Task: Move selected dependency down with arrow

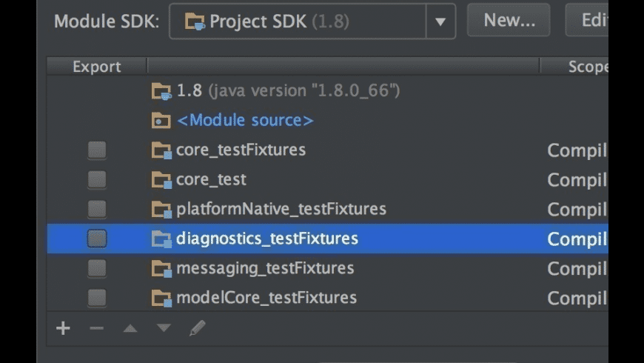Action: (x=164, y=328)
